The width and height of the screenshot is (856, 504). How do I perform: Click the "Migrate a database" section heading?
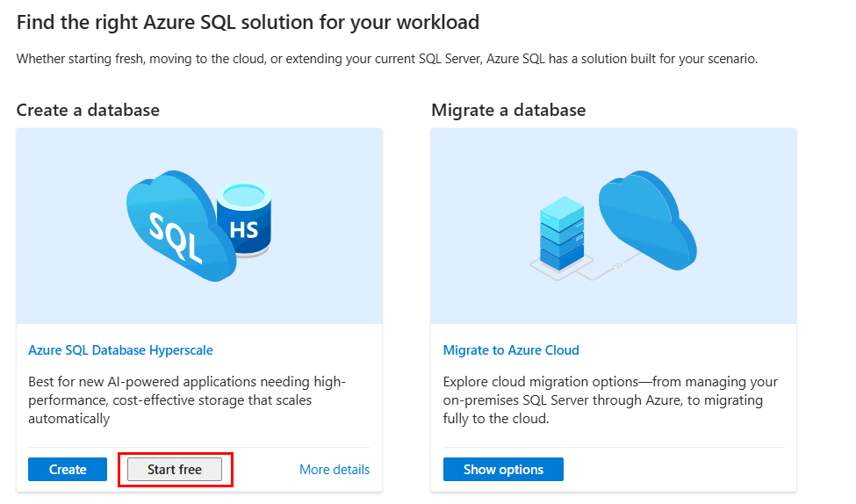click(x=508, y=110)
